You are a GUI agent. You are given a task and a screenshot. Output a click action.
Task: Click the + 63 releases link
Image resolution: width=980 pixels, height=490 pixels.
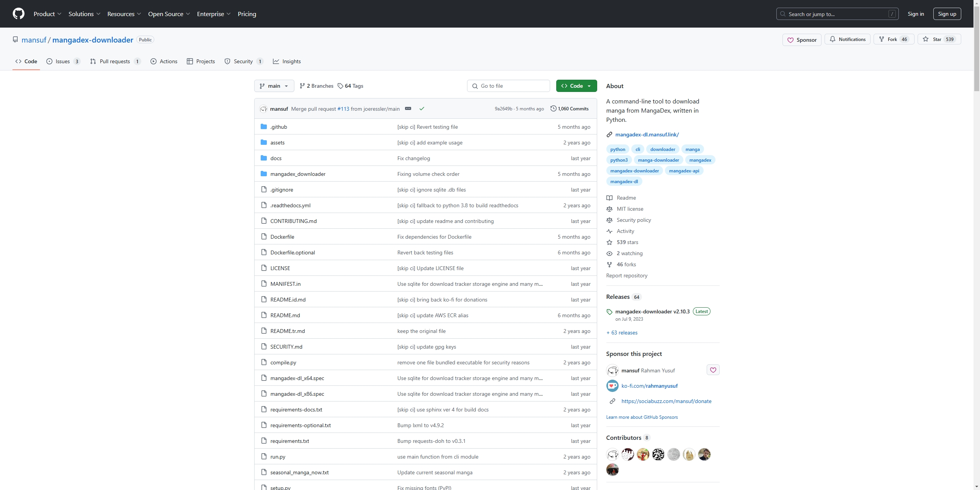[622, 333]
